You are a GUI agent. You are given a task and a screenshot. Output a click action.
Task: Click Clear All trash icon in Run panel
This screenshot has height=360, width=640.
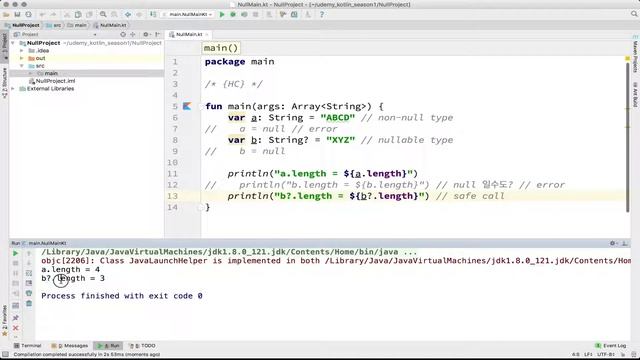pyautogui.click(x=29, y=303)
